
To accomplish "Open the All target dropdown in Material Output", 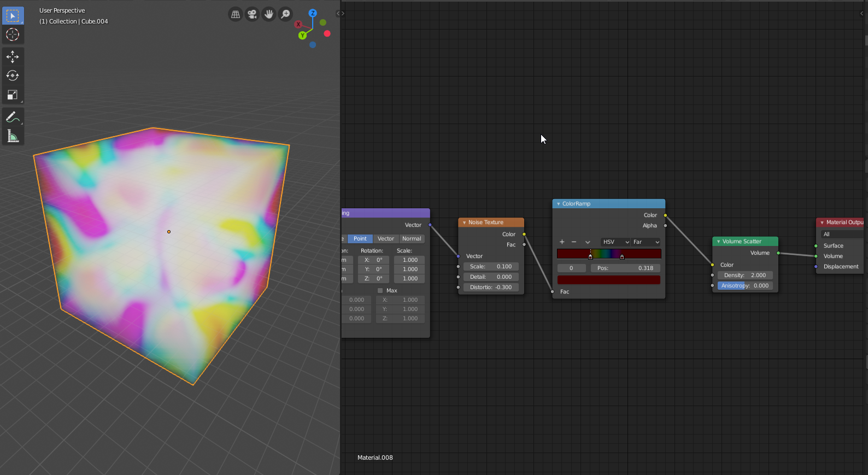I will coord(842,234).
